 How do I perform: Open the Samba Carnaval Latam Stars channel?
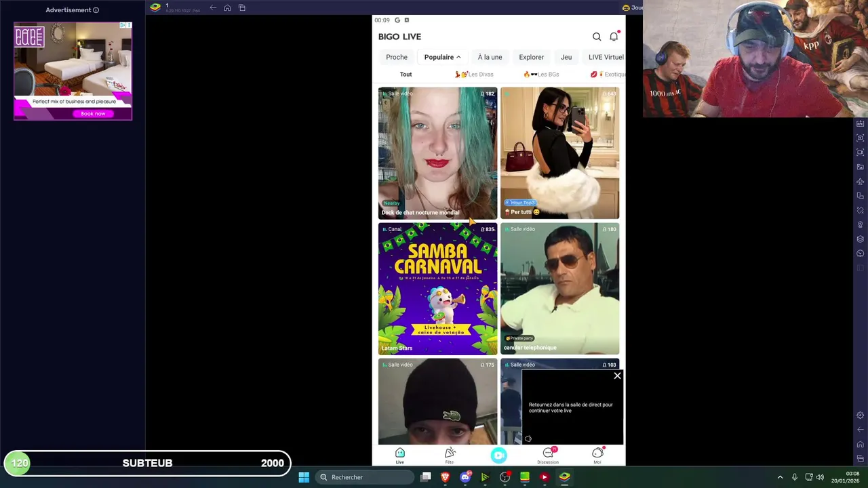[437, 289]
